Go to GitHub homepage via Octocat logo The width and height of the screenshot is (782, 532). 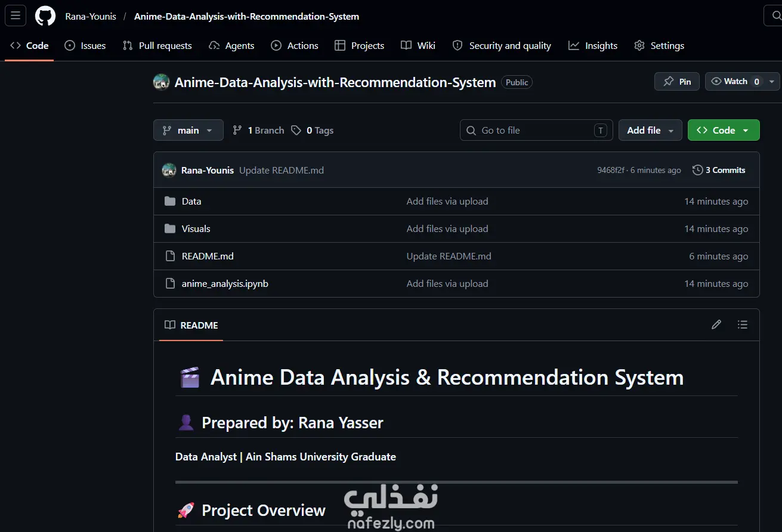(45, 16)
